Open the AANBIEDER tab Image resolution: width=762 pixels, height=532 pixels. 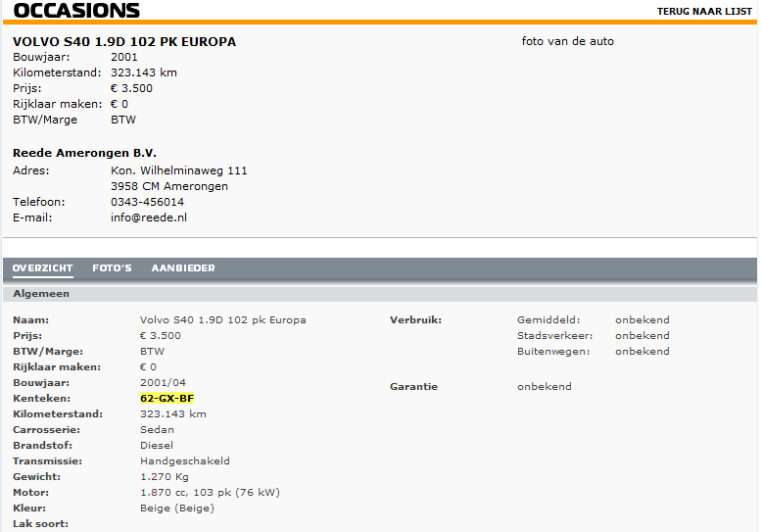point(183,267)
